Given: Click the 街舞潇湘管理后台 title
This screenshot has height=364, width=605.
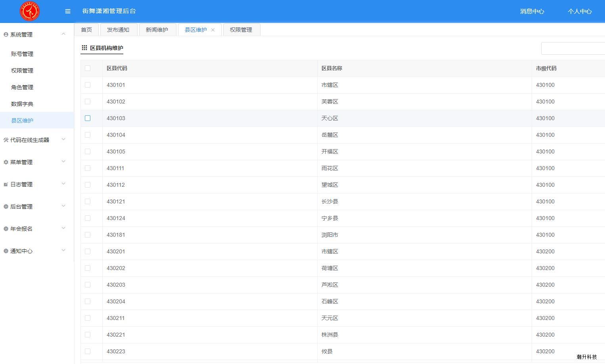Looking at the screenshot, I should [109, 11].
